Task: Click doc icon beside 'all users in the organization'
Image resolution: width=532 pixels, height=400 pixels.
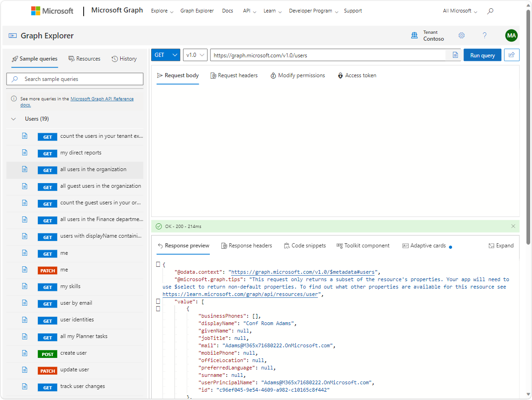Action: click(25, 169)
